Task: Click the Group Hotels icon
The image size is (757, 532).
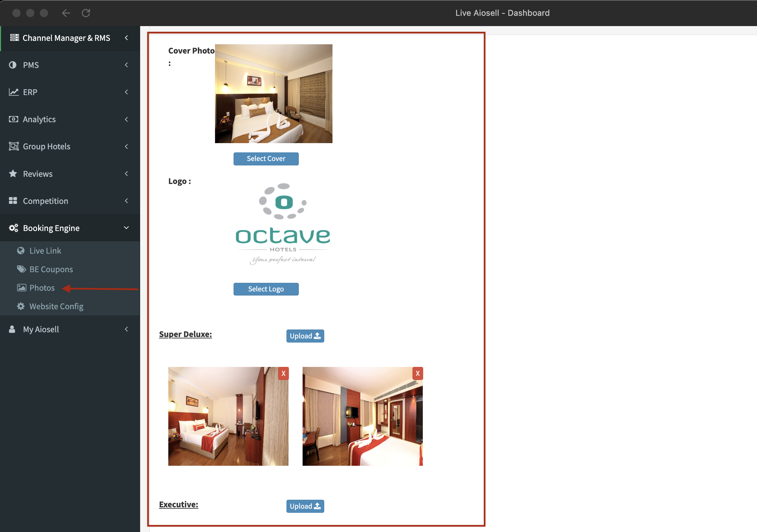Action: pyautogui.click(x=13, y=146)
